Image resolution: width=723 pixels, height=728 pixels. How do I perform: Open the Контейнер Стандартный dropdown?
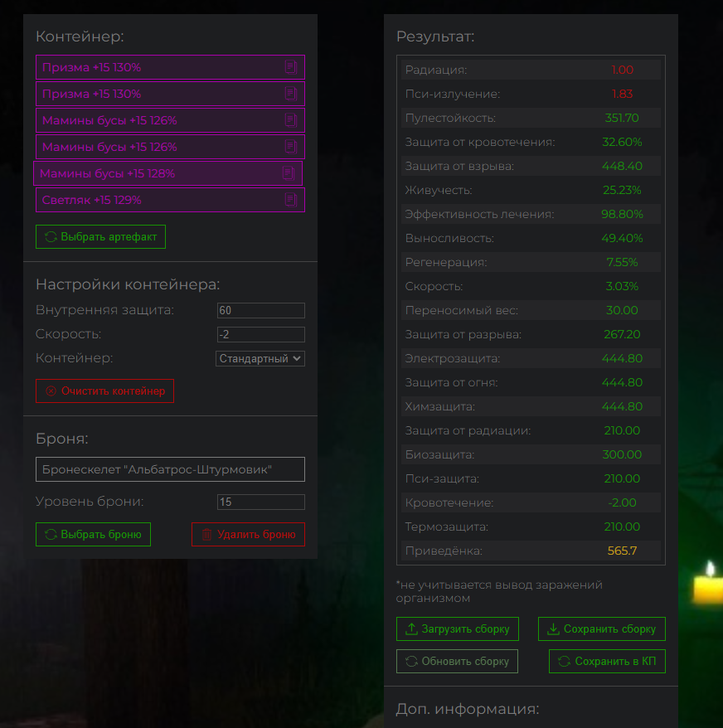click(x=260, y=358)
